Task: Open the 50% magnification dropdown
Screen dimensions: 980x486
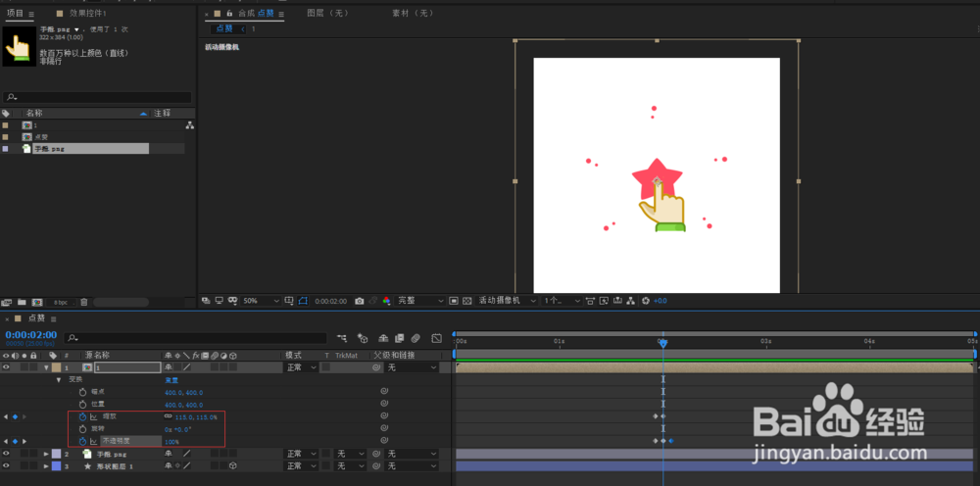Action: tap(261, 301)
